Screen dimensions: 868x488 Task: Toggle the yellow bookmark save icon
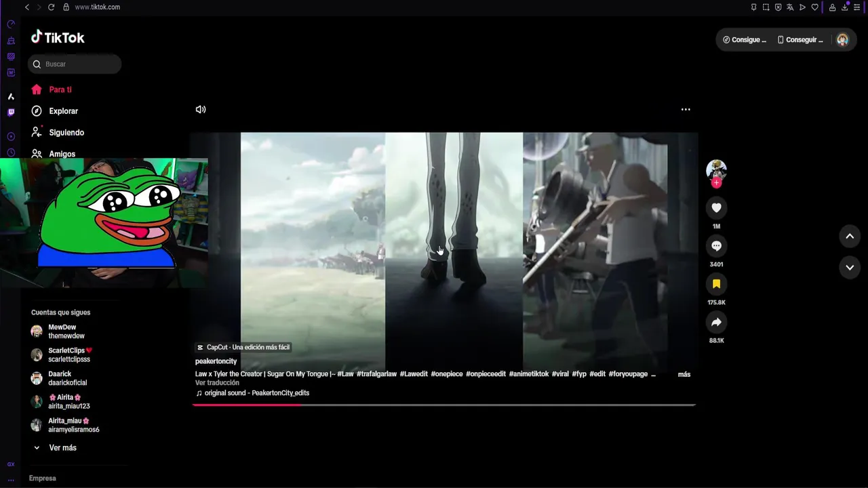(716, 283)
